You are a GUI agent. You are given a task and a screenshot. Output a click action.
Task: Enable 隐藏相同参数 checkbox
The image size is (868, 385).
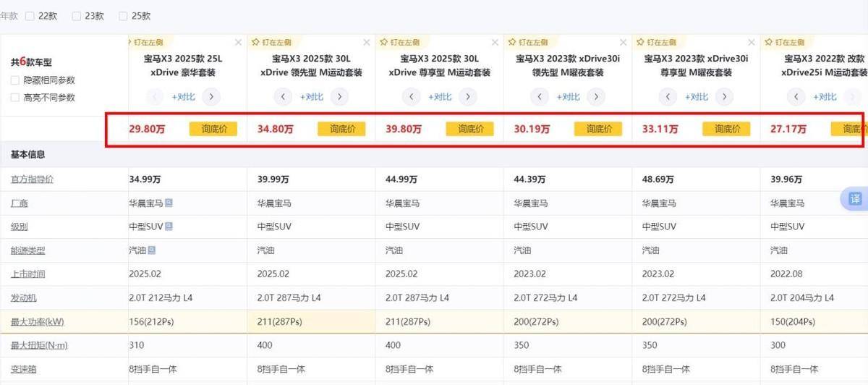15,80
